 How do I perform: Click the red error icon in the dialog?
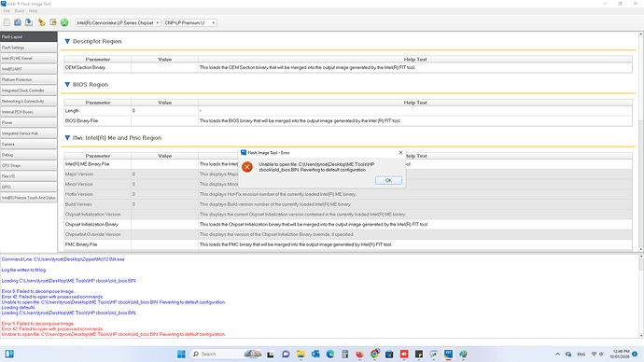(x=247, y=167)
